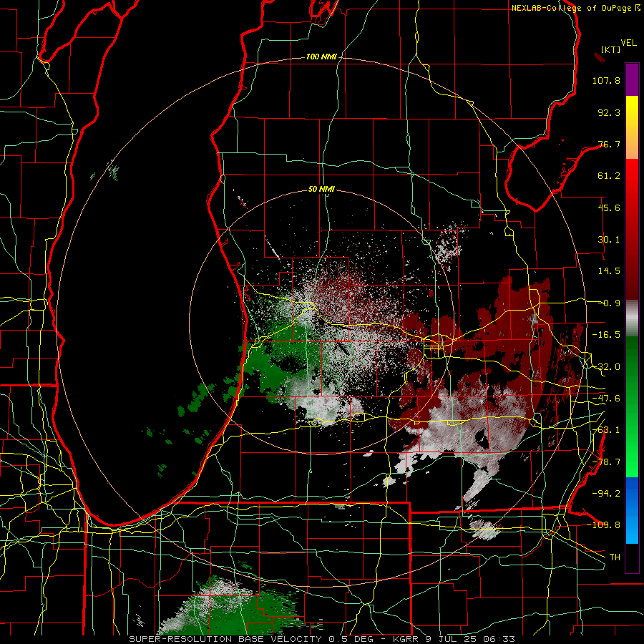
Task: Pick the purple segment of velocity color bar
Action: (632, 79)
